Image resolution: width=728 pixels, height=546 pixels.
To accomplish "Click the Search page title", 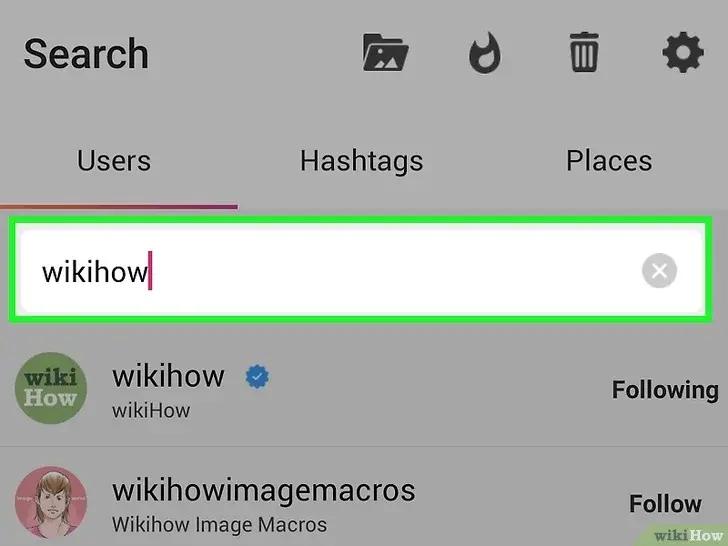I will (x=86, y=54).
